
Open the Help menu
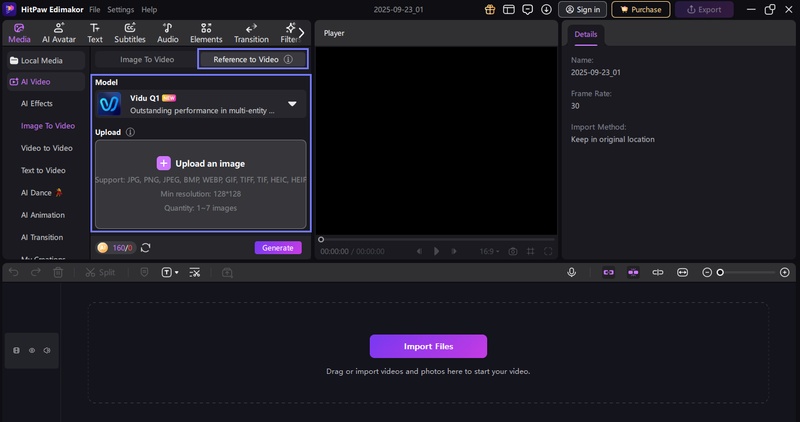click(149, 9)
